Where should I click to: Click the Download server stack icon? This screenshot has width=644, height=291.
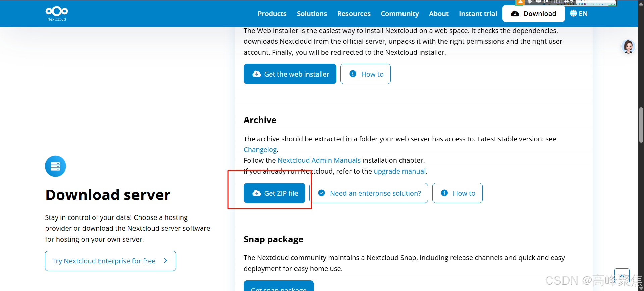55,166
